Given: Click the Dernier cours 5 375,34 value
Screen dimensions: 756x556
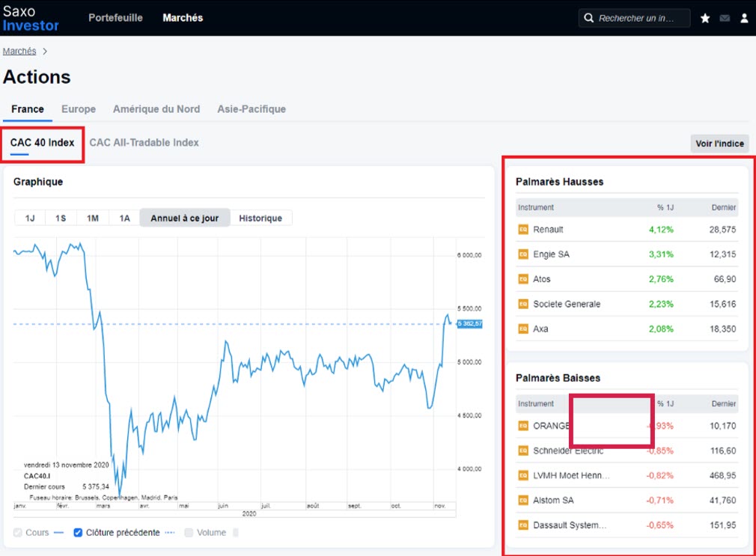Looking at the screenshot, I should point(96,486).
